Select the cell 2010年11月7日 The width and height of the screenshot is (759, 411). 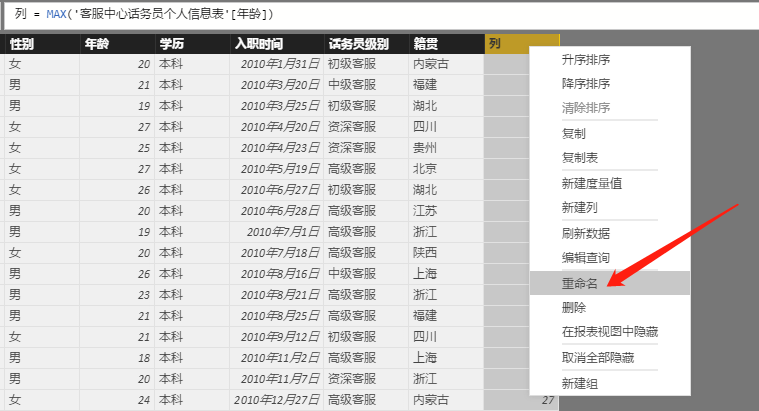280,379
